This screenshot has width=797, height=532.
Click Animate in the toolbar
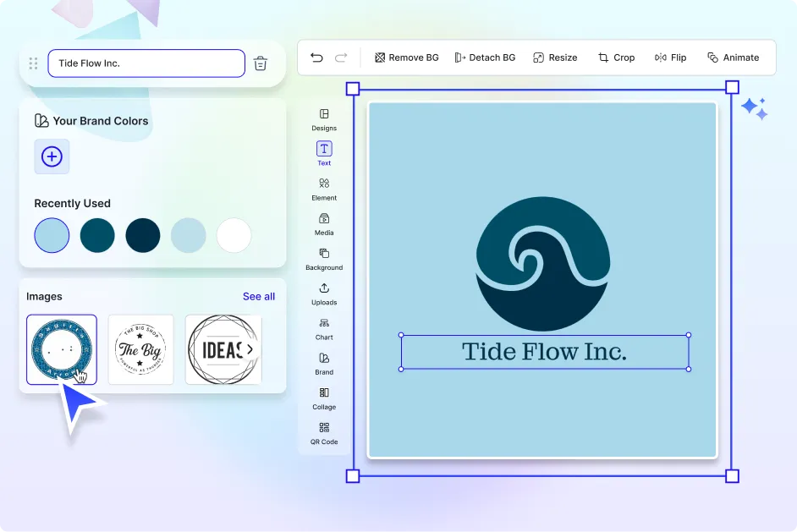point(733,58)
